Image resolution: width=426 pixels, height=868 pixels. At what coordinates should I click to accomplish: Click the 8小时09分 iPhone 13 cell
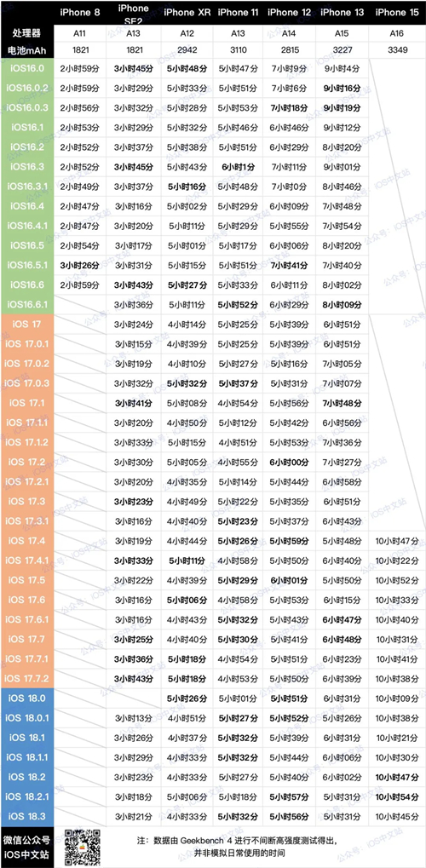343,304
